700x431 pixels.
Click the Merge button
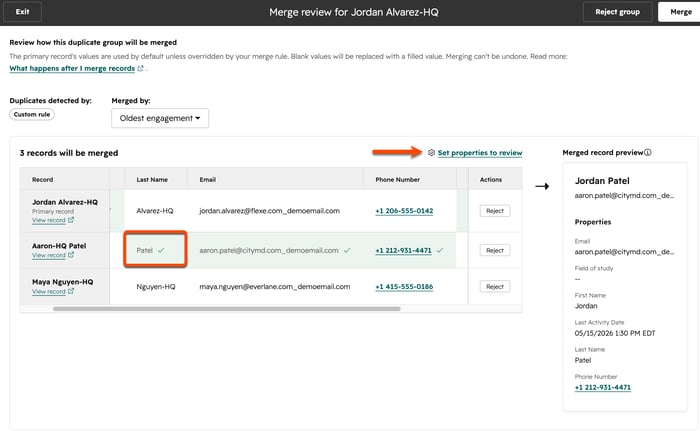[x=680, y=12]
